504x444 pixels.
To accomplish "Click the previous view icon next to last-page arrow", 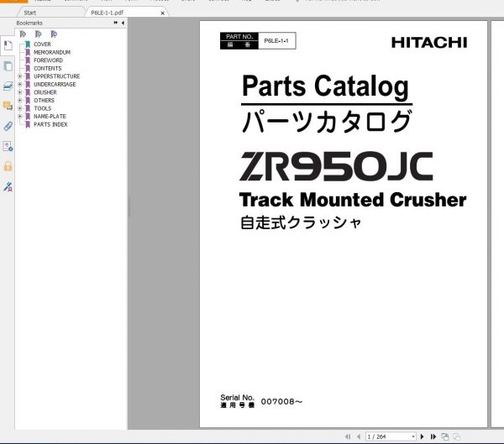I will point(445,436).
